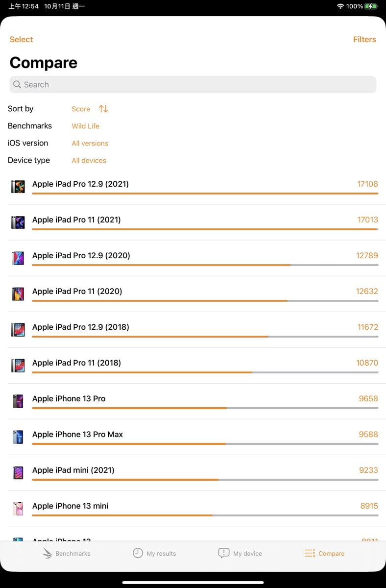Tap the iPad mini (2021) device icon

[18, 472]
